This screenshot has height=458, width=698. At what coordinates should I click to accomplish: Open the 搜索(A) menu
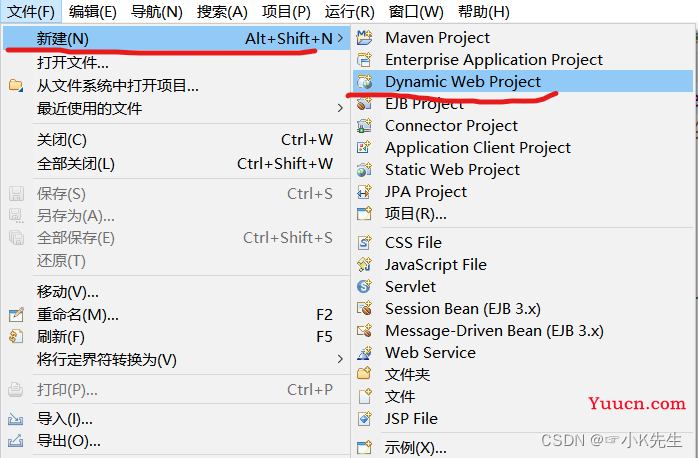(222, 12)
